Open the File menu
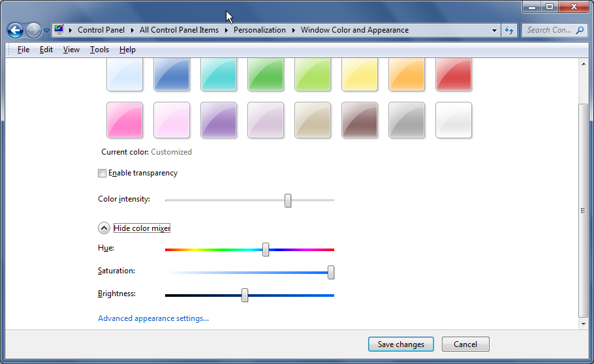The width and height of the screenshot is (594, 364). point(23,50)
